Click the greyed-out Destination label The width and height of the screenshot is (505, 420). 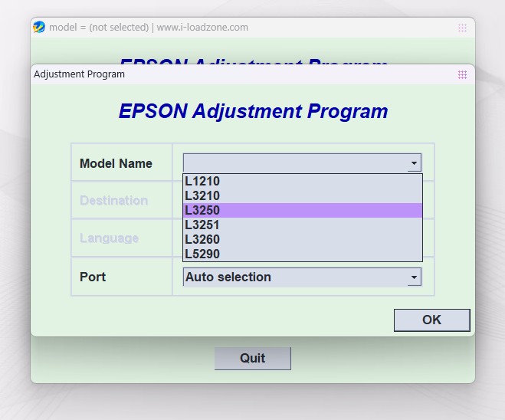[x=113, y=201]
